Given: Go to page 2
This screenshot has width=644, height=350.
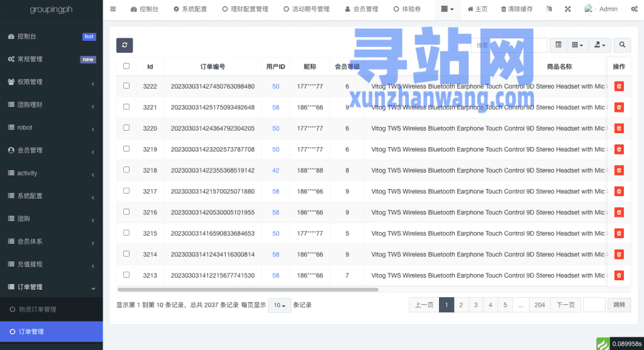Looking at the screenshot, I should click(461, 305).
